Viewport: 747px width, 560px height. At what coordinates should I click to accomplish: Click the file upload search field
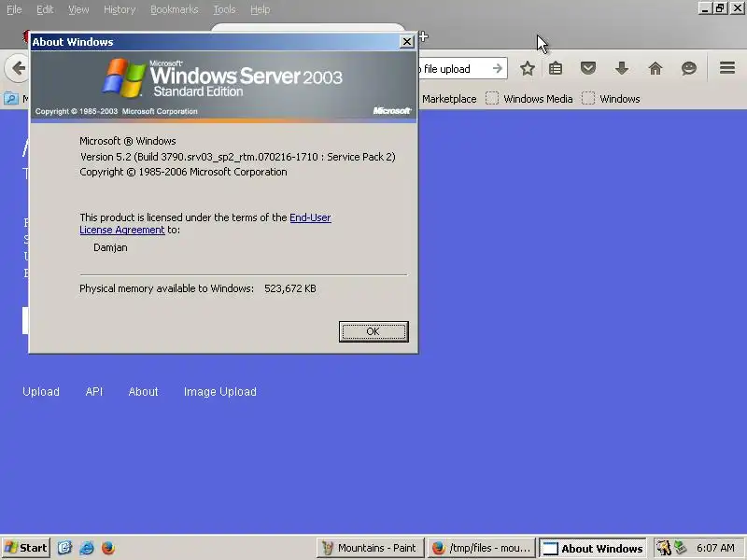tap(453, 69)
